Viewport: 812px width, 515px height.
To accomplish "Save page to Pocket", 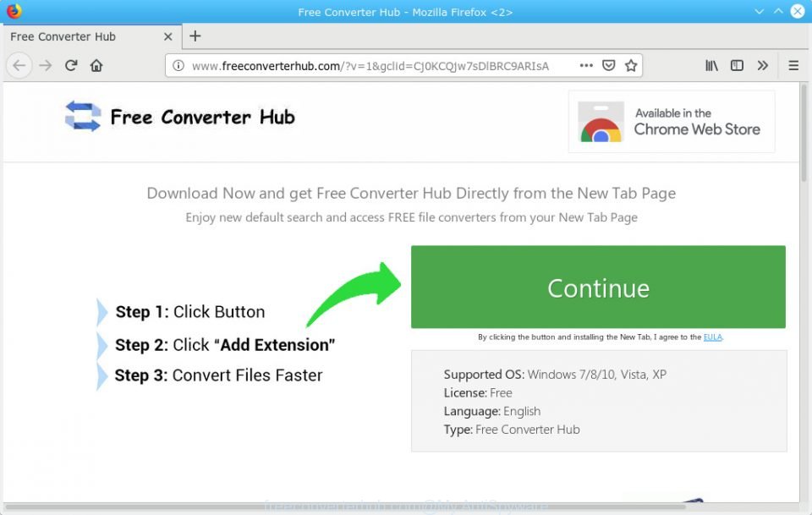I will 608,65.
